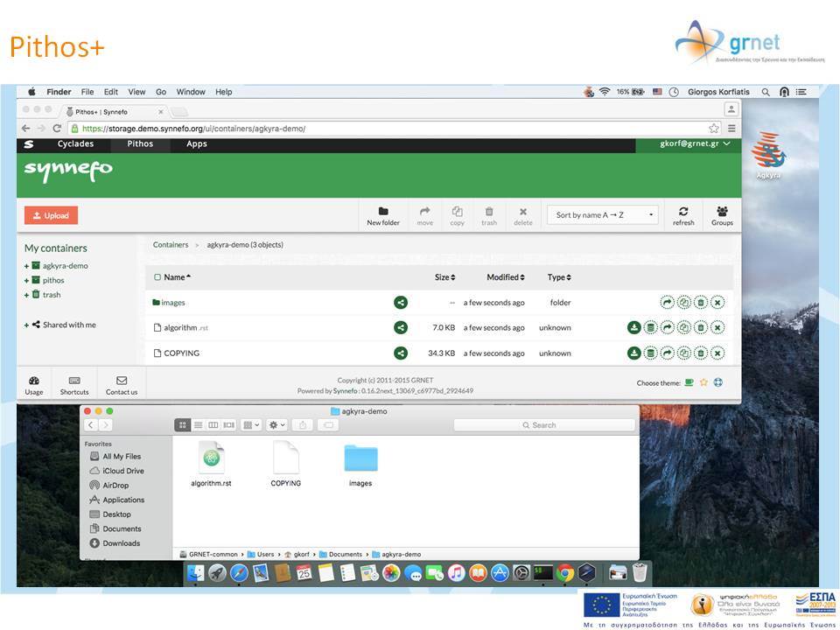Viewport: 840px width, 630px height.
Task: Open Launchpad from the Dock
Action: click(x=217, y=572)
